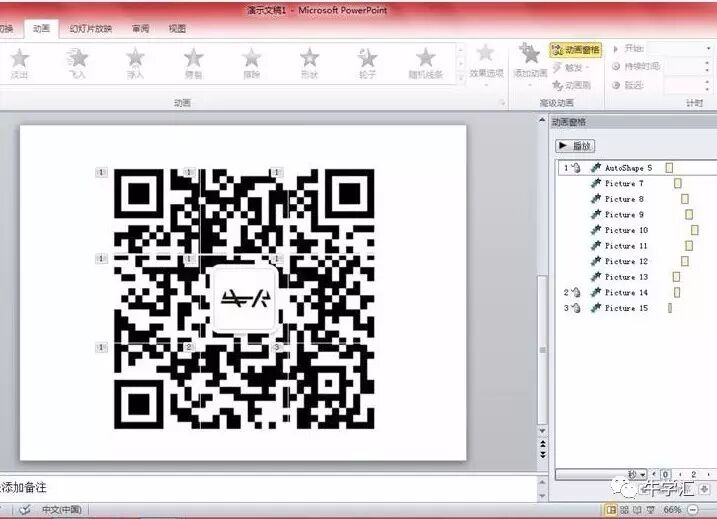This screenshot has height=519, width=717.
Task: Click the timeline right arrow after 2
Action: pyautogui.click(x=709, y=475)
